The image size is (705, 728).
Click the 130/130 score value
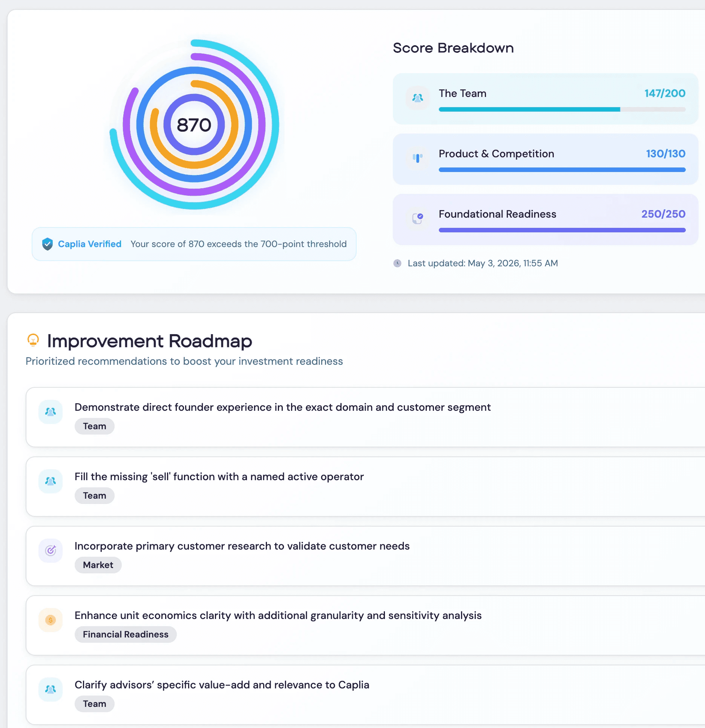(666, 154)
